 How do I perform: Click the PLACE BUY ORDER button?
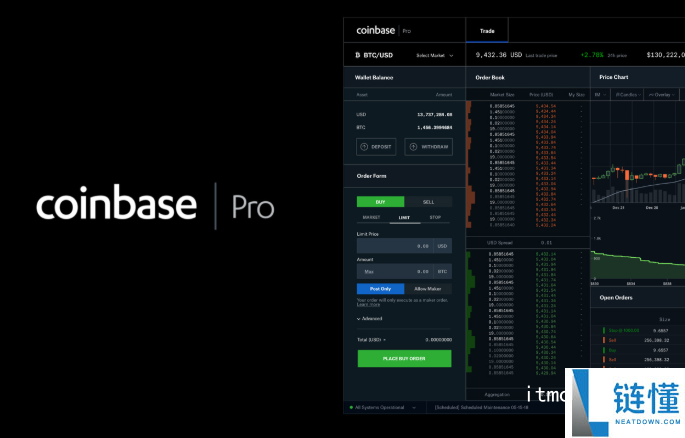(405, 359)
